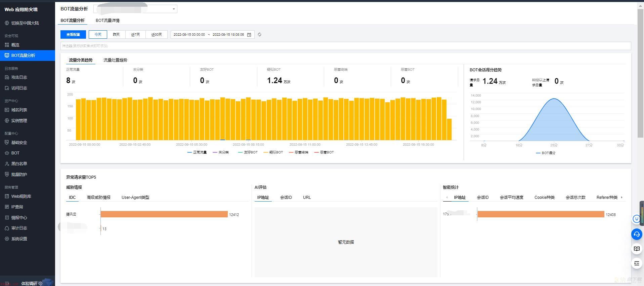Viewport: 644px width, 286px height.
Task: Click the list menu floating button
Action: coord(637,263)
